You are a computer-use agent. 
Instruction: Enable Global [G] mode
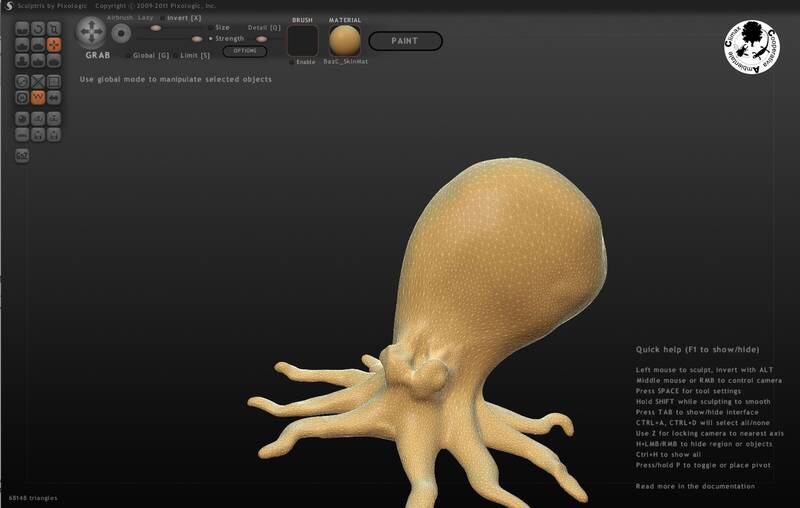[127, 55]
